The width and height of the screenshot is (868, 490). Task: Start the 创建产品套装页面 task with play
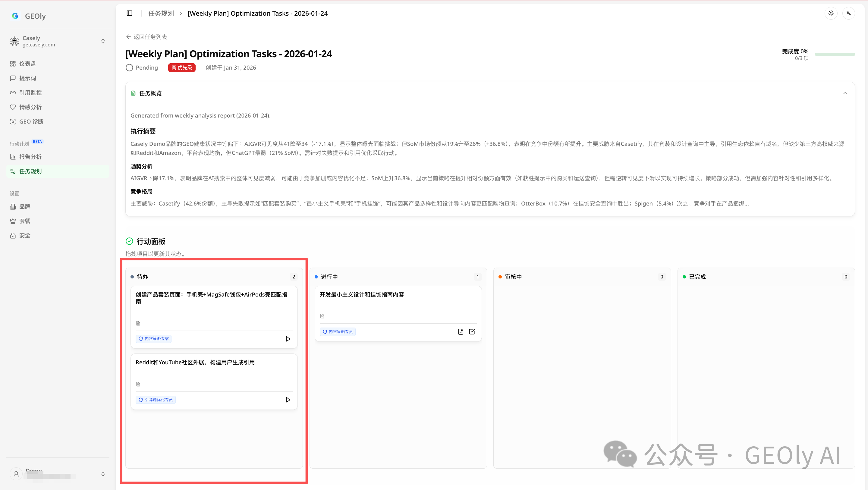288,339
